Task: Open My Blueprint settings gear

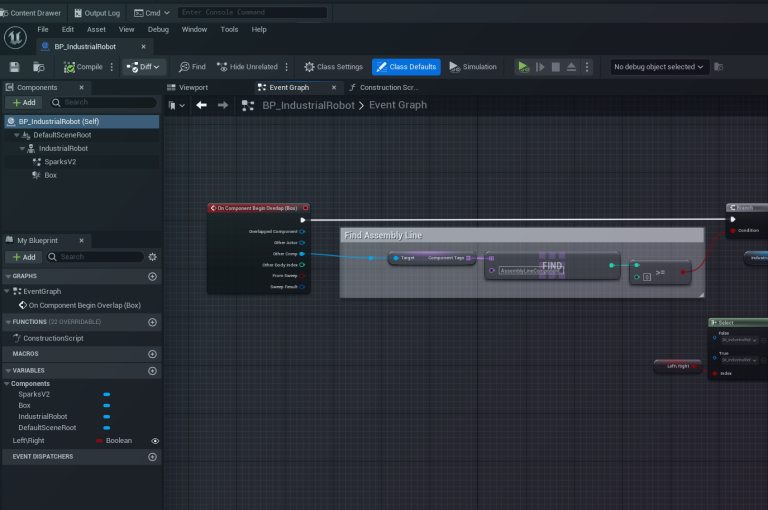Action: point(152,257)
